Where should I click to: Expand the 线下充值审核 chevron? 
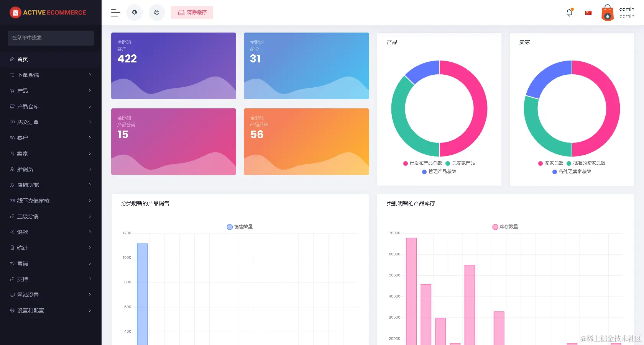(x=90, y=201)
